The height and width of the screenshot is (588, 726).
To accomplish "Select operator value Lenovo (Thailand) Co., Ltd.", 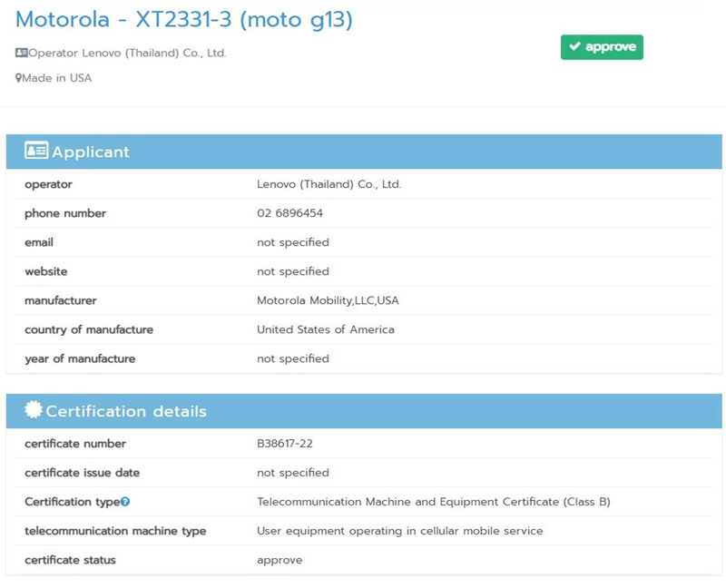I will tap(329, 184).
